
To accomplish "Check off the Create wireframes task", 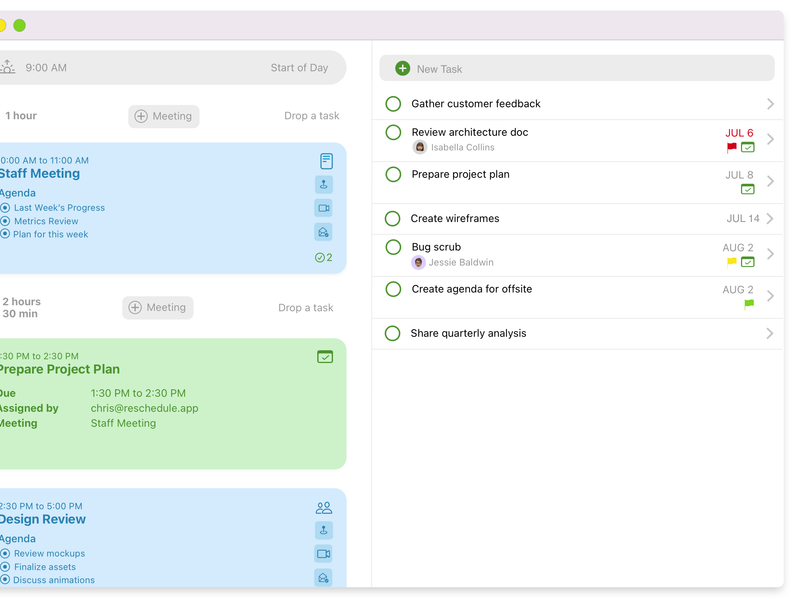I will 392,218.
